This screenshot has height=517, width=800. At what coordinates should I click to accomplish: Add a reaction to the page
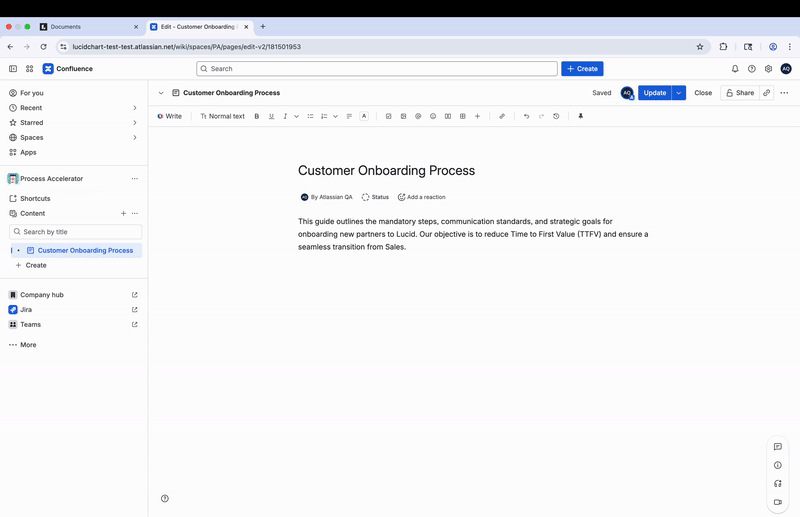pos(421,197)
